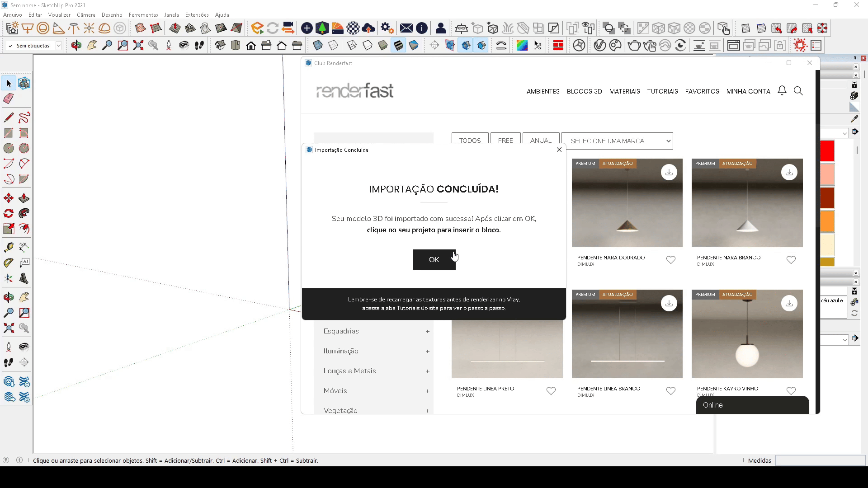
Task: Open the Extensões menu
Action: (x=197, y=14)
